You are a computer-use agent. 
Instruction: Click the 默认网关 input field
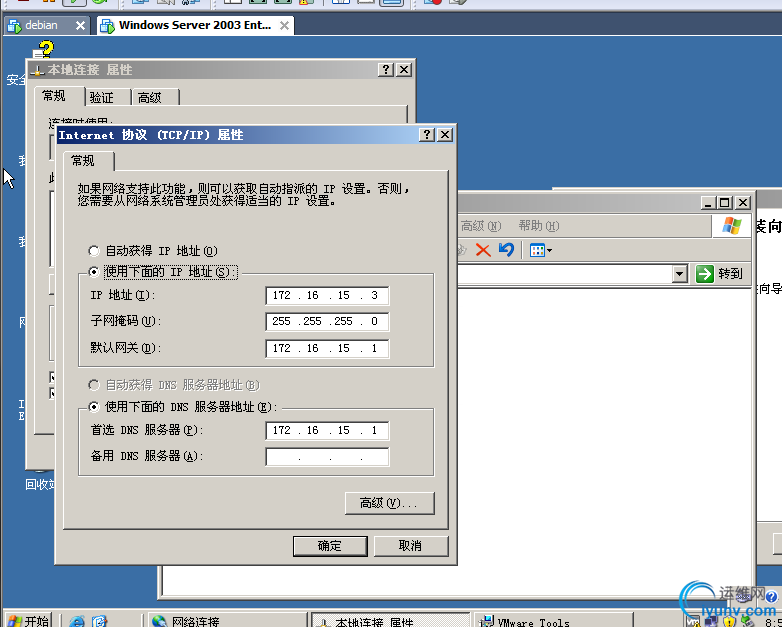(x=327, y=348)
